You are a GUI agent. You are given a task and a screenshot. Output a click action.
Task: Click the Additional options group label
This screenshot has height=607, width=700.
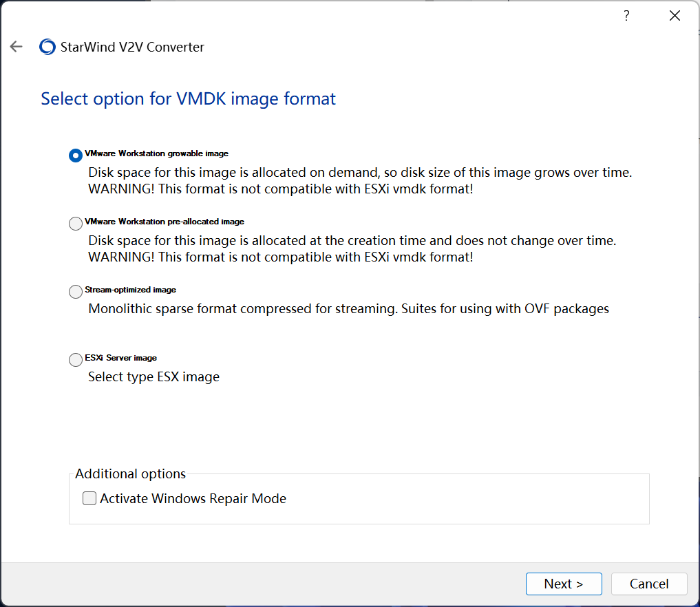coord(130,473)
